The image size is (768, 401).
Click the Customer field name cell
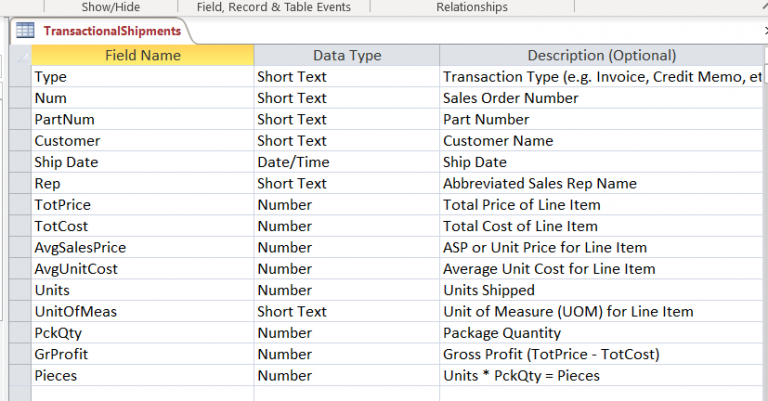click(142, 141)
